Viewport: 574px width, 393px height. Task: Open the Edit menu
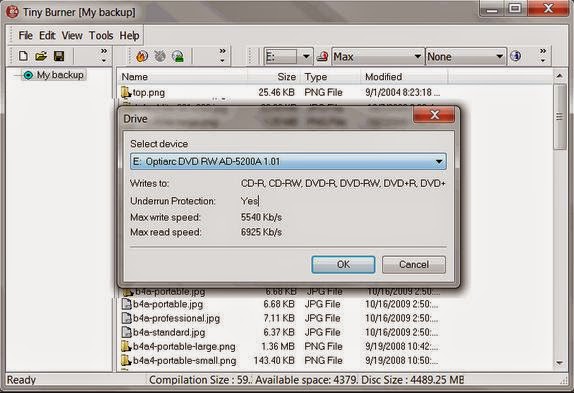(47, 35)
